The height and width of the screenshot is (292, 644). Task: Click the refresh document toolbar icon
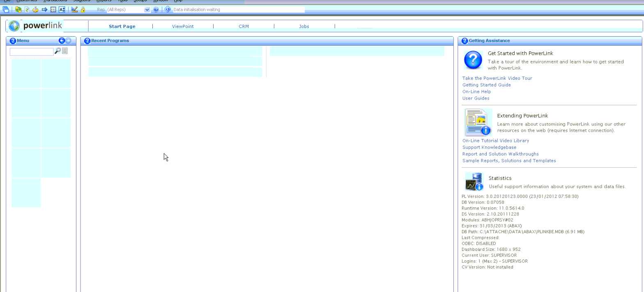click(27, 9)
